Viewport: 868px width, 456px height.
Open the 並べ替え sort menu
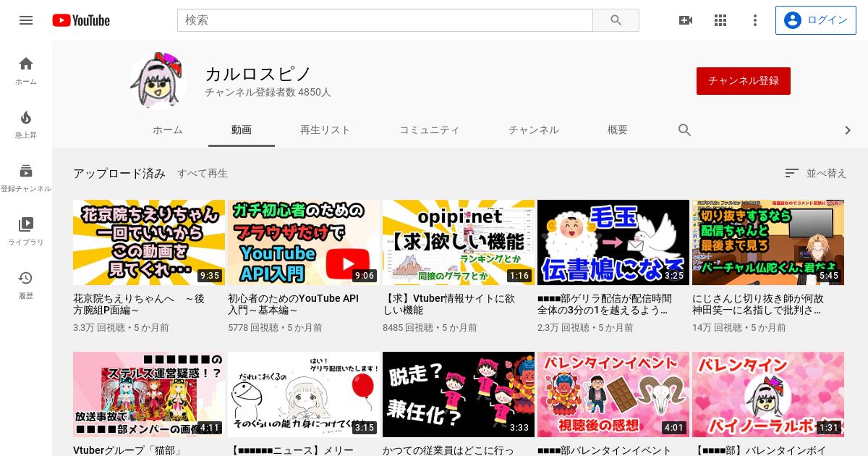(x=815, y=173)
